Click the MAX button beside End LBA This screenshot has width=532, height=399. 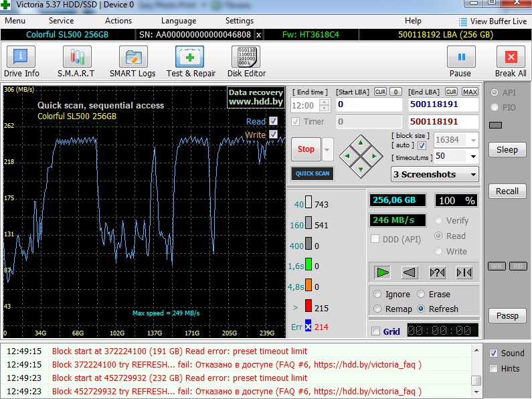point(470,92)
